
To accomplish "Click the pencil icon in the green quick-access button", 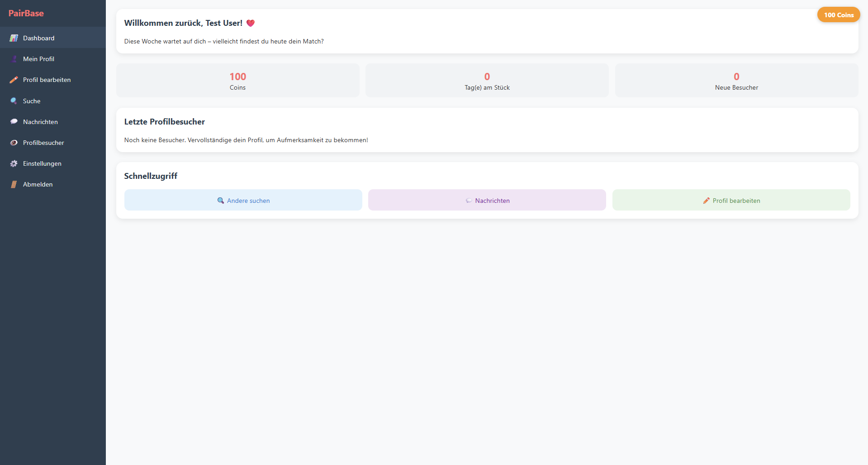I will pos(707,200).
